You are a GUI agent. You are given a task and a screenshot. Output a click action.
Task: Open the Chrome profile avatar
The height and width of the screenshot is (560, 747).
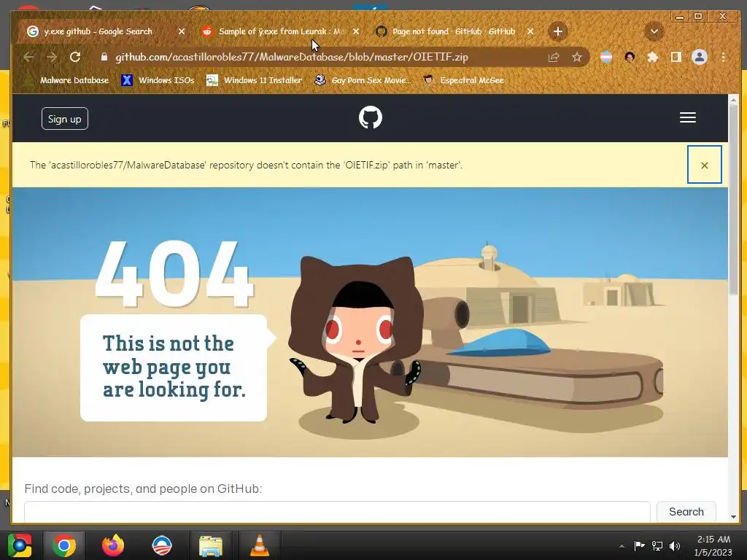[x=700, y=57]
